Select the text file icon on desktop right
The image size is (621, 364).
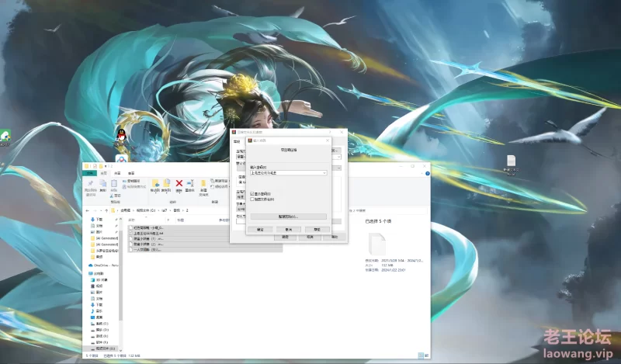pyautogui.click(x=511, y=161)
